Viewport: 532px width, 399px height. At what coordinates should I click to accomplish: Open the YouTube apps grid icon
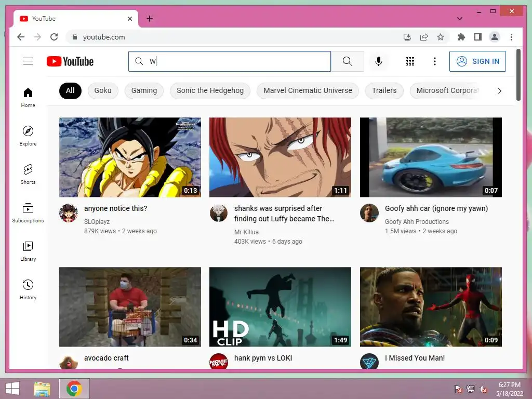pos(409,61)
